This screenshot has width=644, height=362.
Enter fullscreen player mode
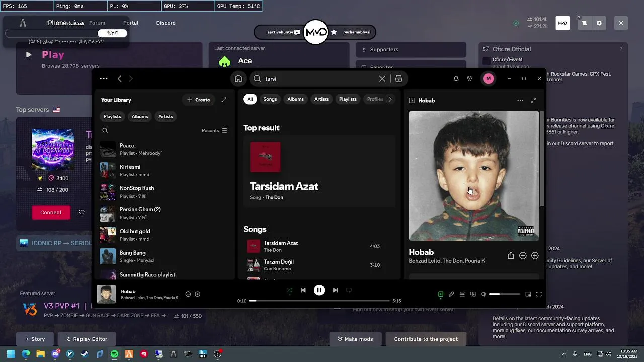click(539, 294)
